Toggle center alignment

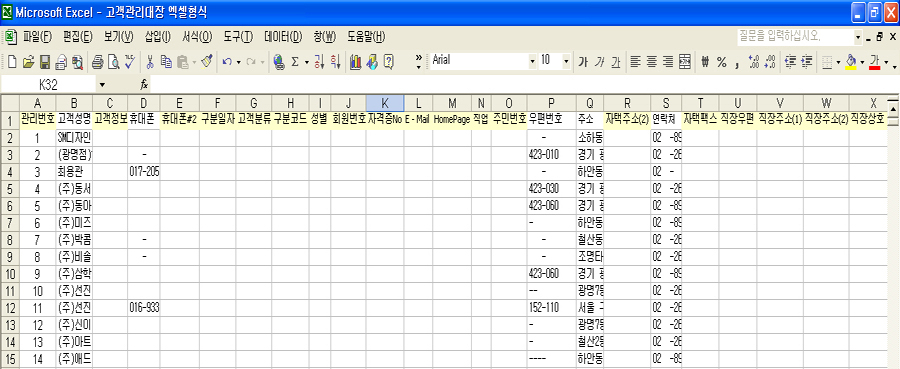tap(651, 61)
